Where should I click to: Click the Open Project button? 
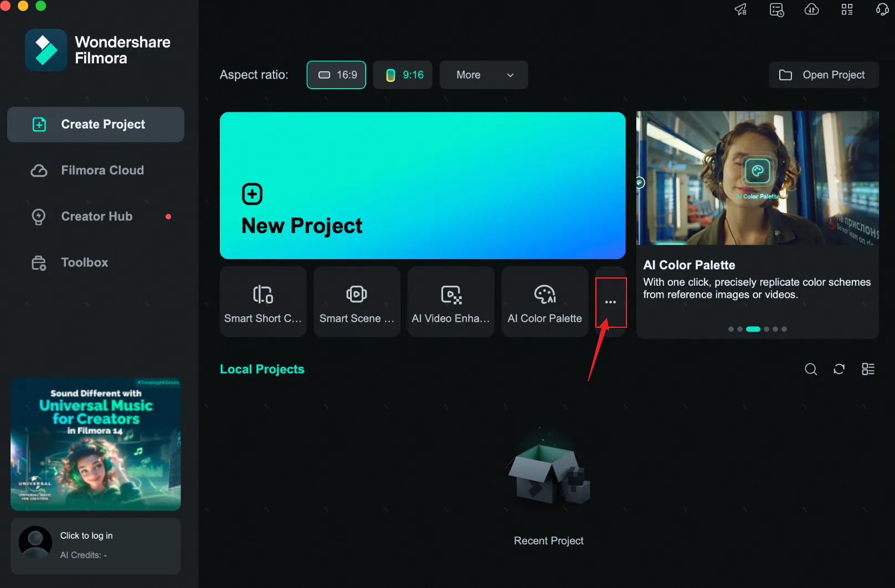824,75
